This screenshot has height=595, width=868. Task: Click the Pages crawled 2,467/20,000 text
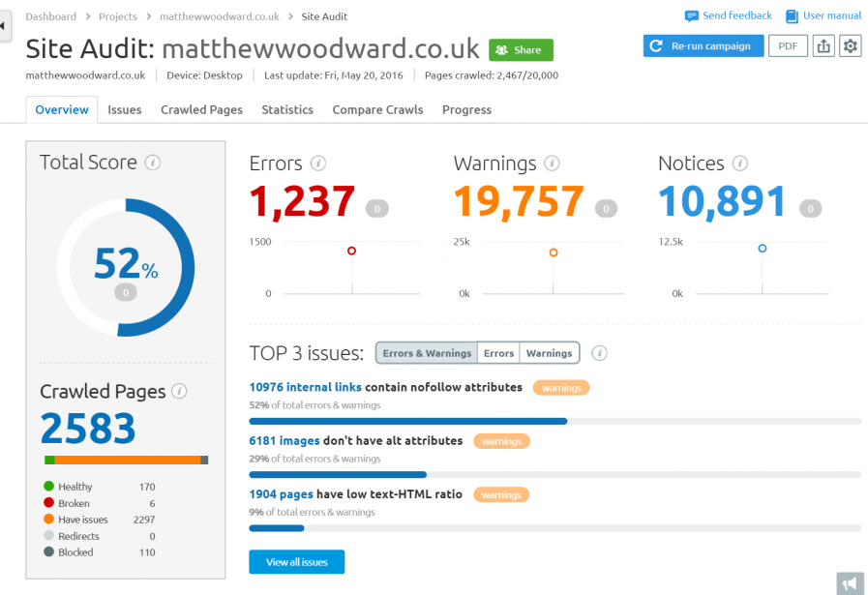(x=492, y=75)
